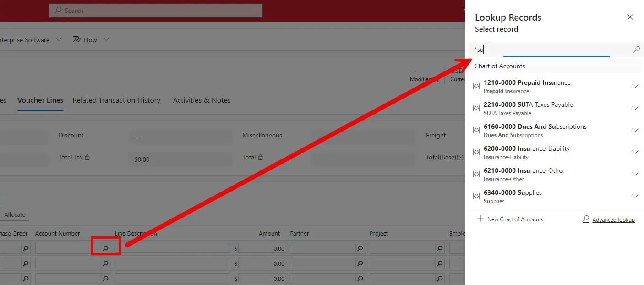Open Purchase Order lookup in first grid row

(x=26, y=248)
